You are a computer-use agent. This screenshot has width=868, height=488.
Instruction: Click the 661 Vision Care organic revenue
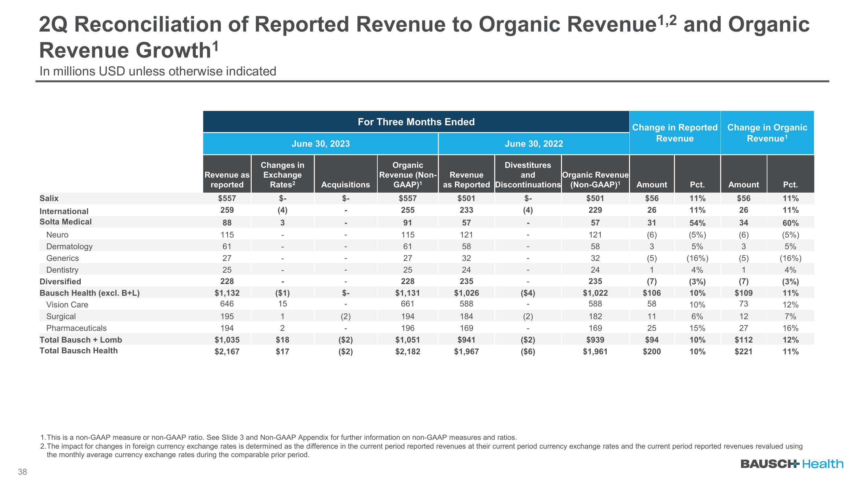408,304
